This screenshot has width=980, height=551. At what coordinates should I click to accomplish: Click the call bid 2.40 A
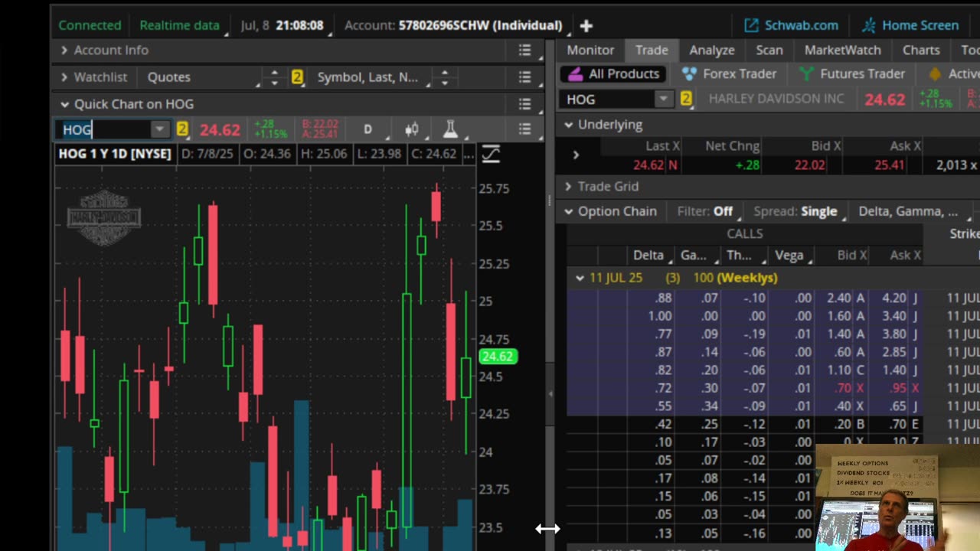(x=845, y=298)
